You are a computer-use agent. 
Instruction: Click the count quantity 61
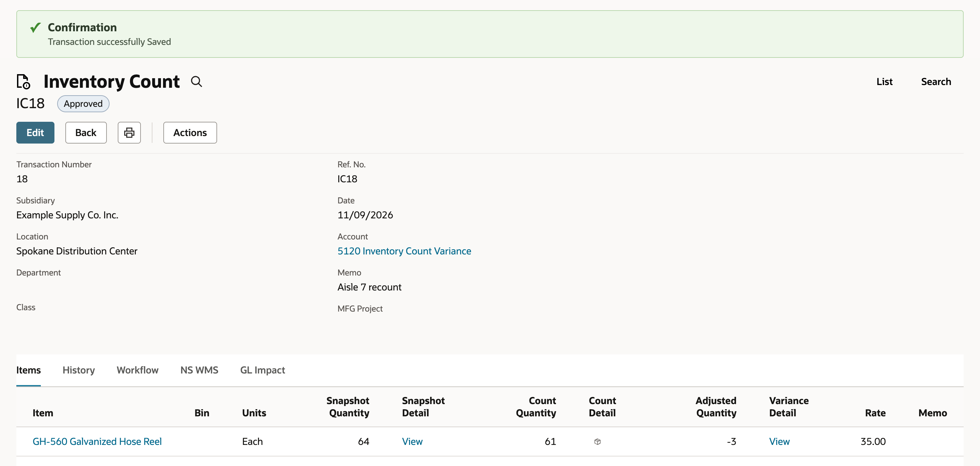[x=551, y=441]
